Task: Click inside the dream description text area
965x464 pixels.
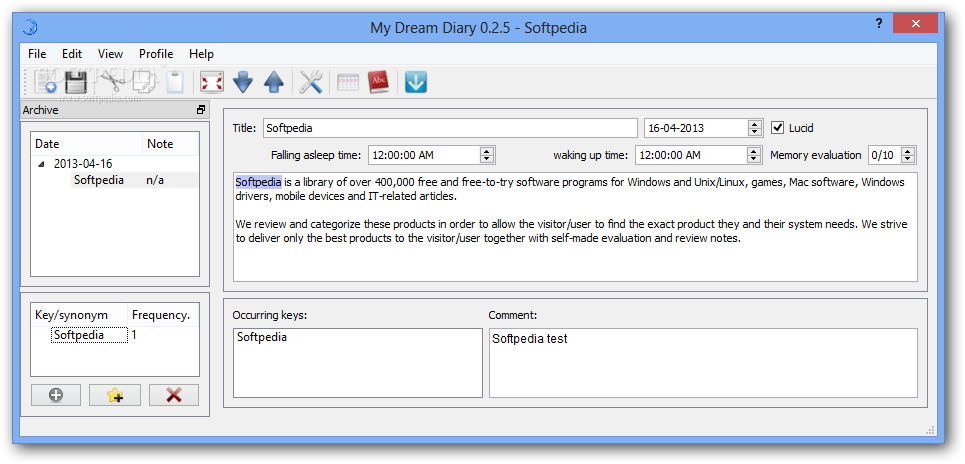Action: (x=575, y=227)
